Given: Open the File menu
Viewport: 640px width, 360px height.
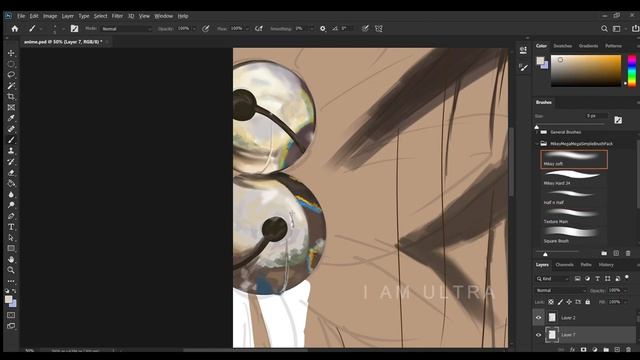Looking at the screenshot, I should point(21,16).
